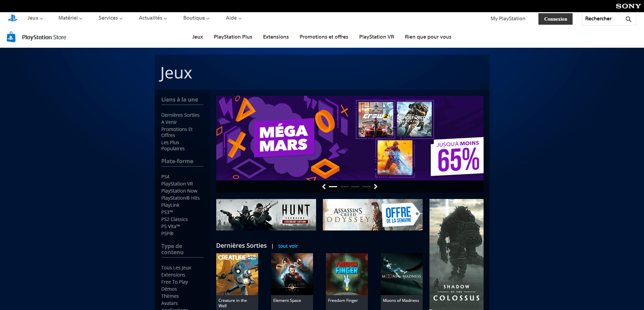Select third carousel slide indicator

(x=355, y=186)
